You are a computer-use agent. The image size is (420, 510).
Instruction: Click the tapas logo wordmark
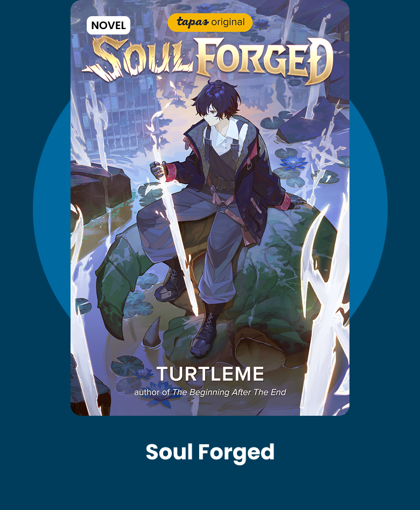coord(193,22)
